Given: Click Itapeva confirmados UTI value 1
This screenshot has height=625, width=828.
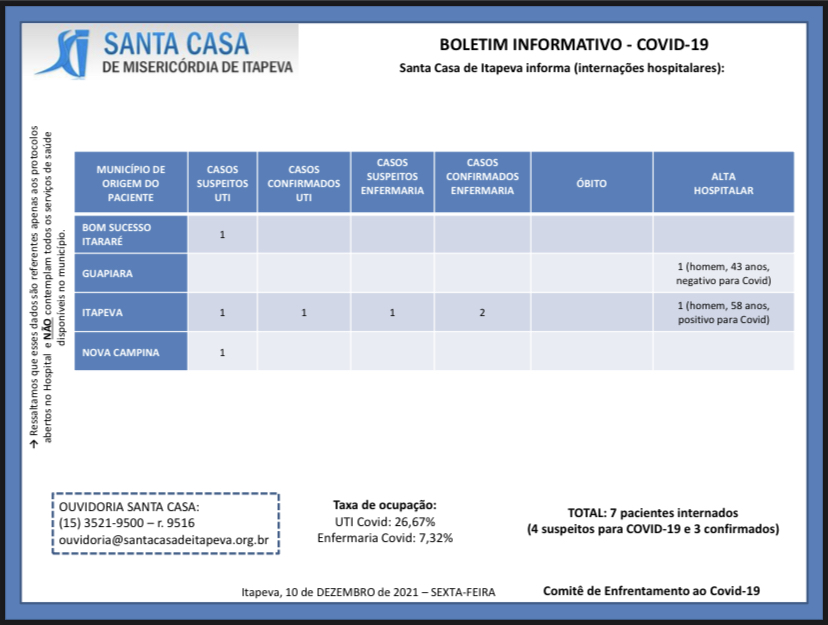Looking at the screenshot, I should click(304, 312).
